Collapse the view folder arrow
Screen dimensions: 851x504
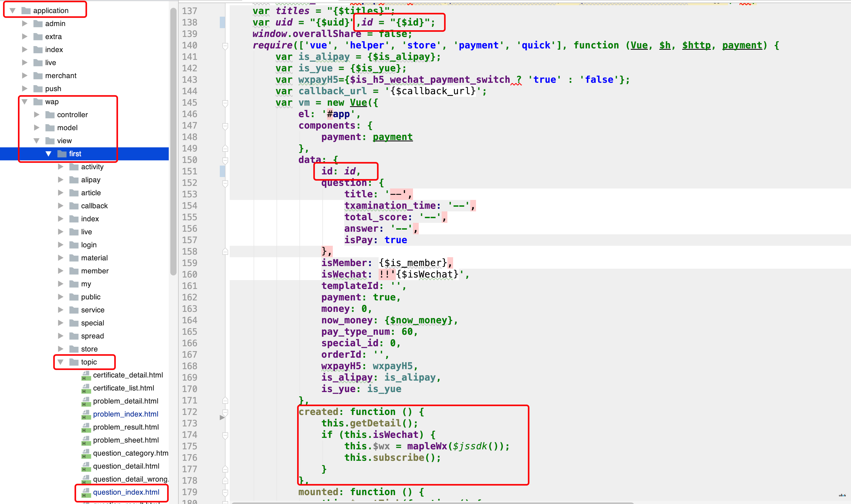[x=36, y=141]
